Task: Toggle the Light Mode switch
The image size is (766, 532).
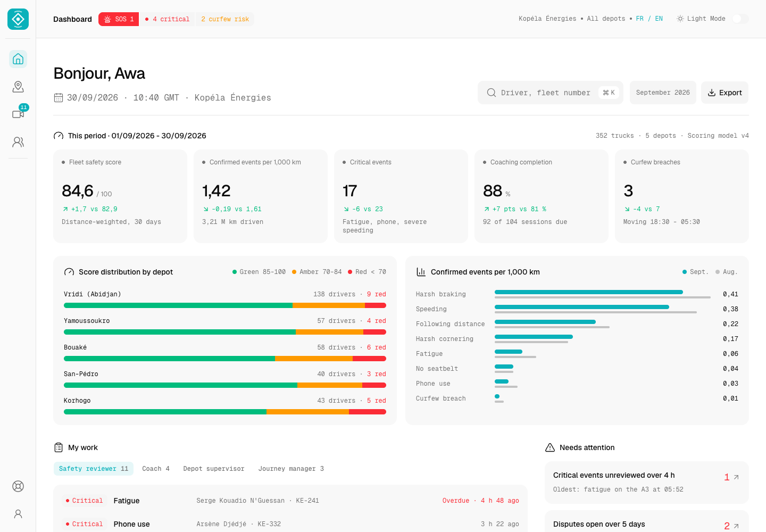Action: (x=740, y=19)
